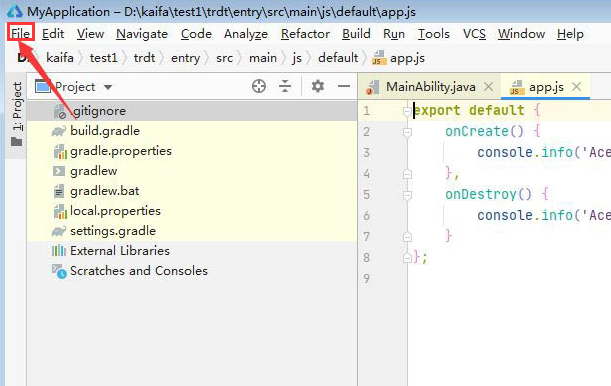Click the External Libraries bars icon
Viewport: 611px width, 386px height.
(x=59, y=251)
